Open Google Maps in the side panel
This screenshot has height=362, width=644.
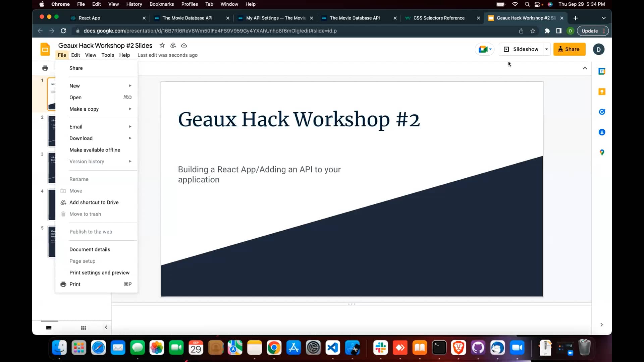[x=602, y=153]
